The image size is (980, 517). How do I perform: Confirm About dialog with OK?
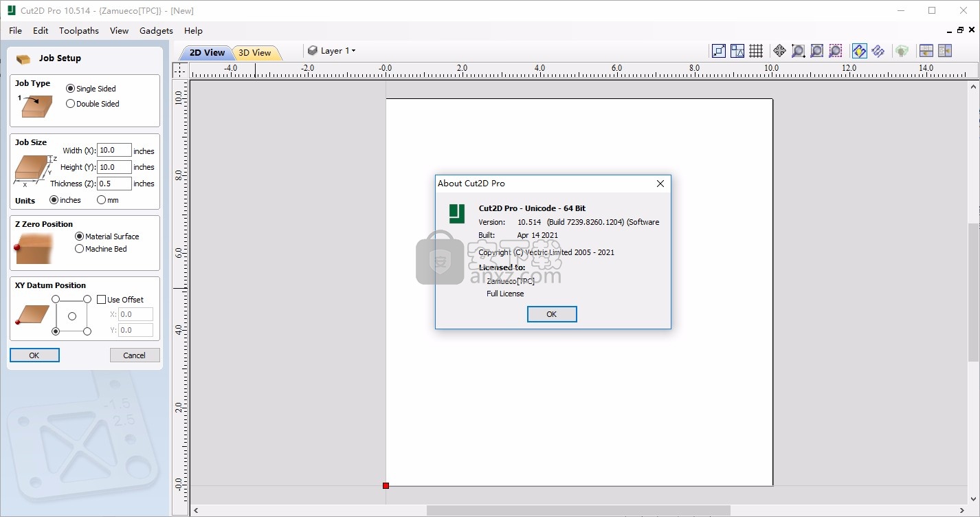tap(552, 313)
